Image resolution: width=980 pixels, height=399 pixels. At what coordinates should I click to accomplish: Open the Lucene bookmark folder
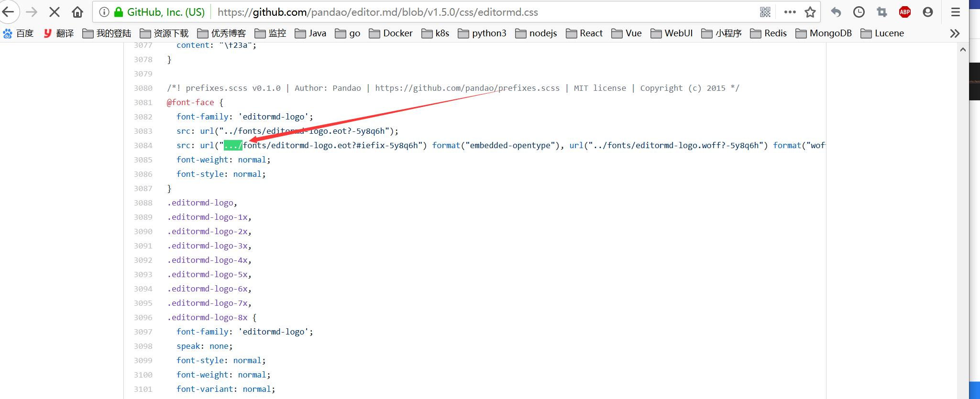[882, 33]
